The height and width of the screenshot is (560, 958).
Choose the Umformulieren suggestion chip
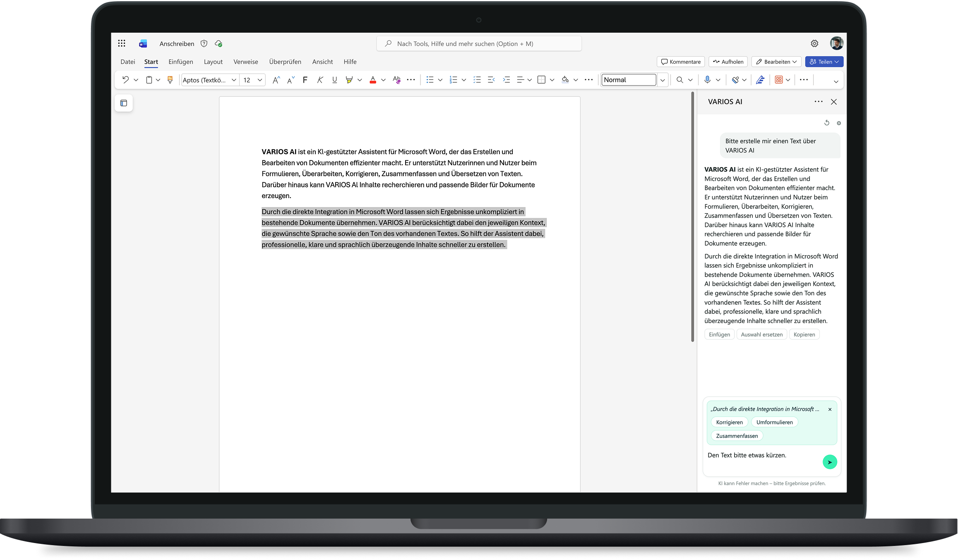[x=775, y=422]
